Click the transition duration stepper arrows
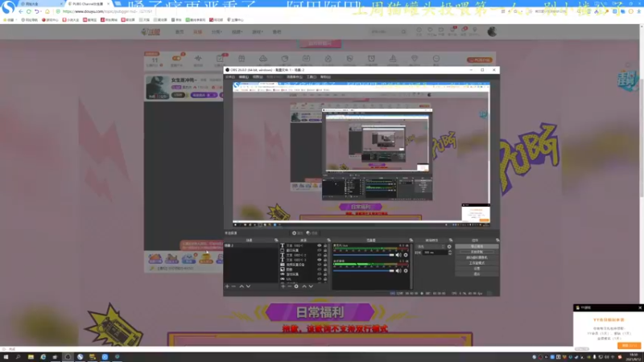 click(450, 253)
